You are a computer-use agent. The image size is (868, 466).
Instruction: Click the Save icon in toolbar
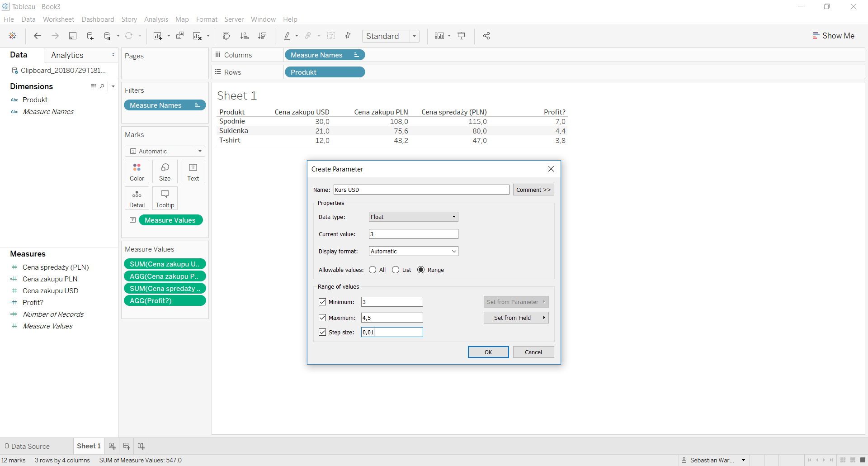coord(72,36)
